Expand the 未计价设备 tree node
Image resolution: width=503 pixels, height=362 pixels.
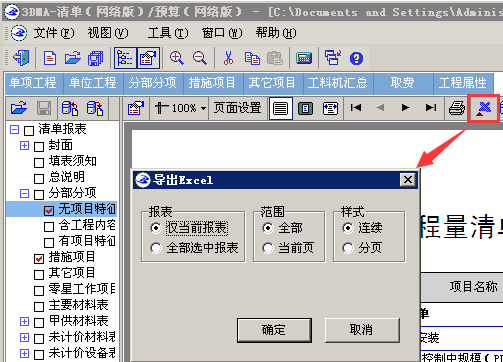coord(24,353)
